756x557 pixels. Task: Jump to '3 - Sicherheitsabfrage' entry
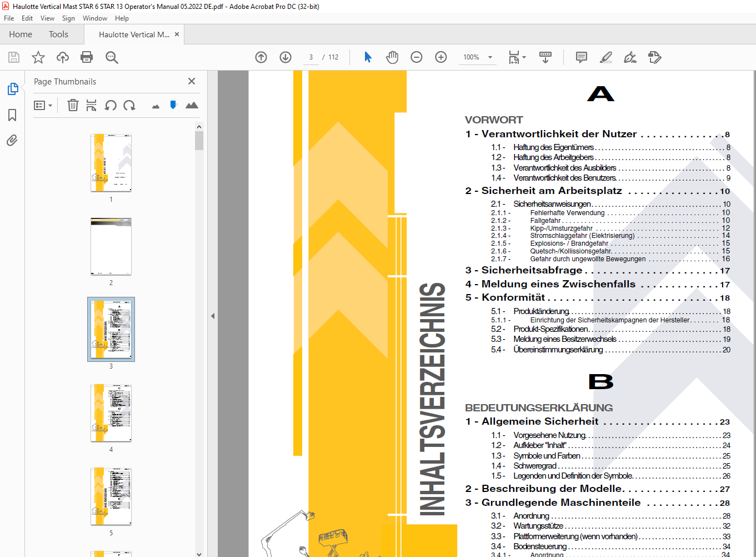click(598, 270)
